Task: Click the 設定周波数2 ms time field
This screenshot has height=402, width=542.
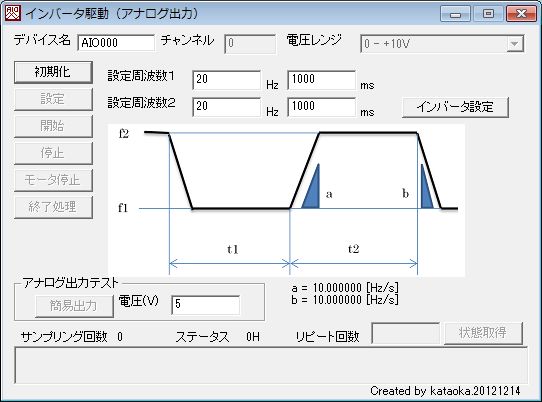Action: coord(321,107)
